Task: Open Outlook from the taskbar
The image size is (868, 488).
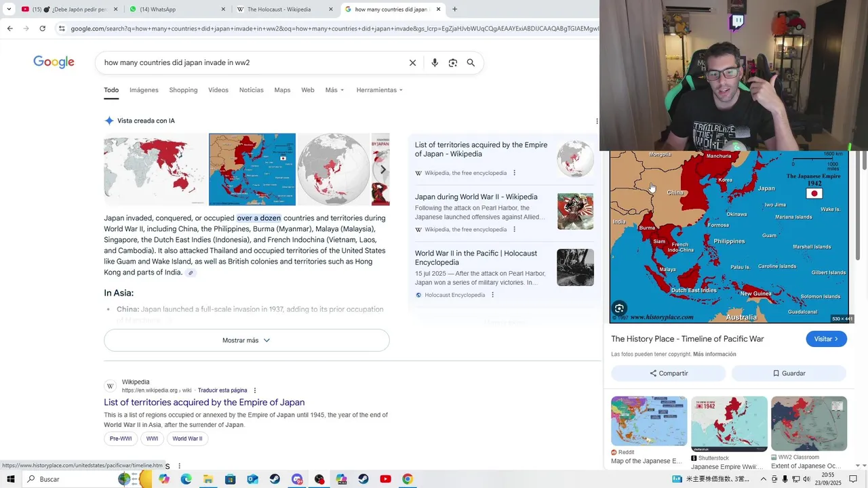Action: [252, 479]
